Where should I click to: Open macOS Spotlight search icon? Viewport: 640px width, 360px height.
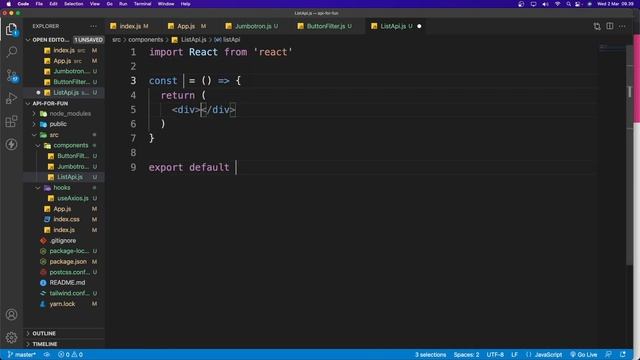pos(568,4)
